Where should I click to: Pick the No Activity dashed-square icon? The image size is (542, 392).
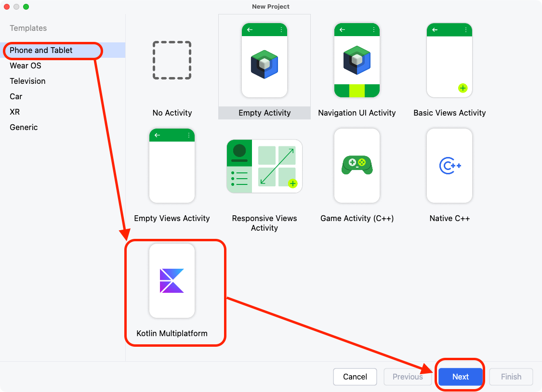(x=172, y=61)
